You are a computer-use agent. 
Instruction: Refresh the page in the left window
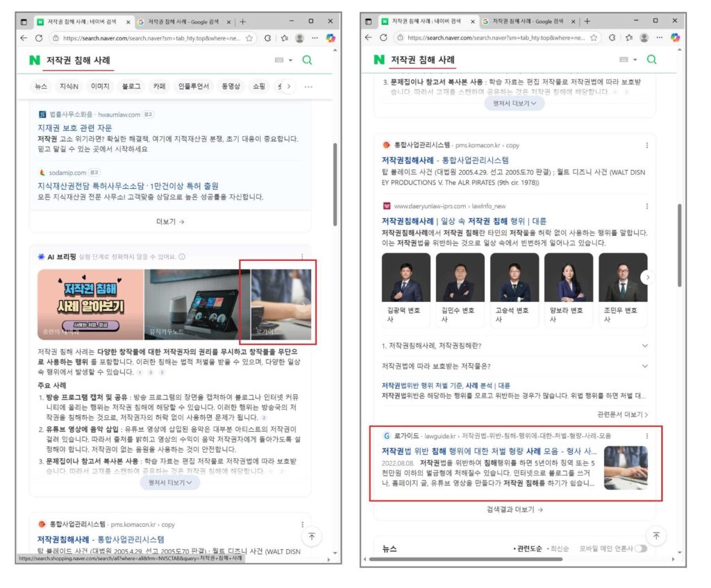39,38
